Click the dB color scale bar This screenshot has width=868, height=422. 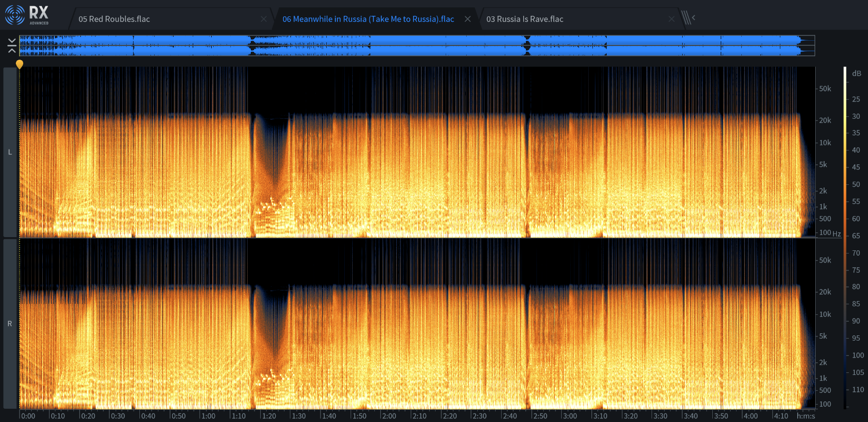845,238
